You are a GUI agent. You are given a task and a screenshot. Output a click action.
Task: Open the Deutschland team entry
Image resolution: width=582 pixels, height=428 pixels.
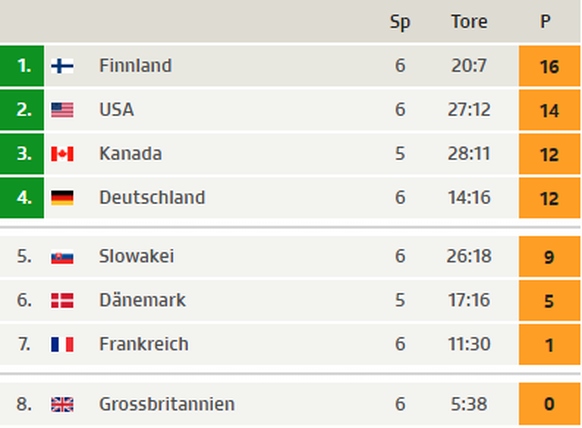(x=152, y=197)
